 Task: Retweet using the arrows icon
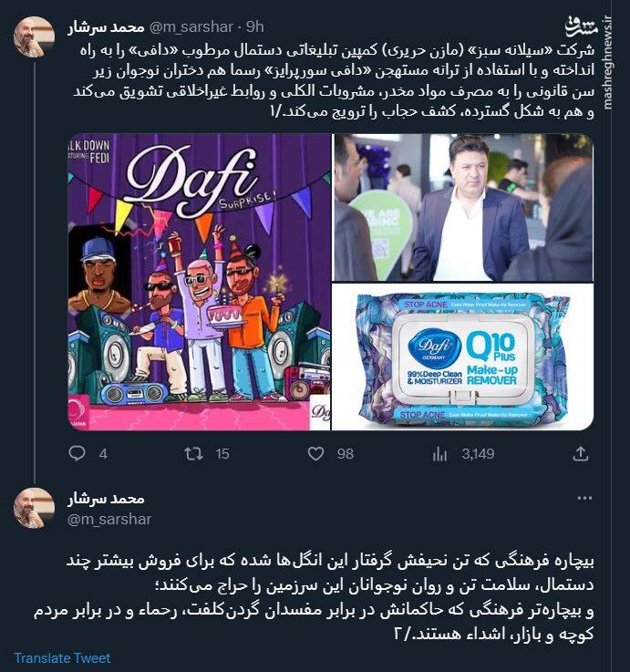click(x=193, y=454)
